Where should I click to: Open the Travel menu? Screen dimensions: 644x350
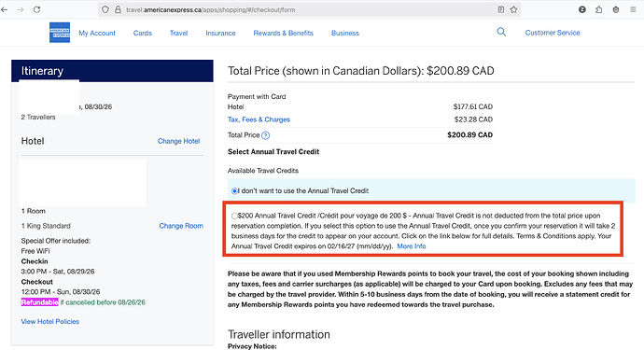(178, 33)
